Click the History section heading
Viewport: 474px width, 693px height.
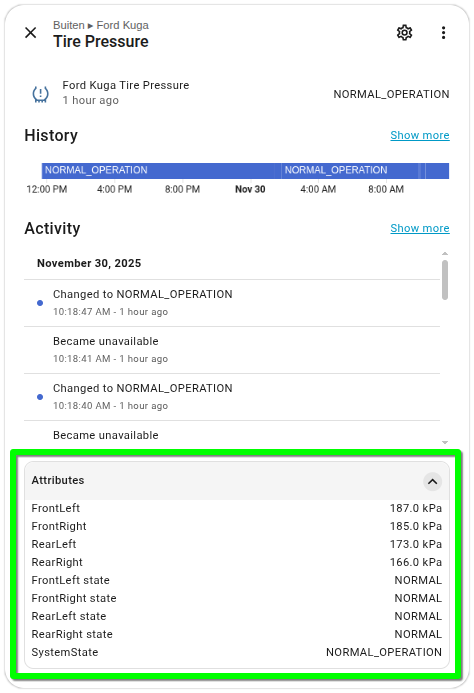click(x=51, y=135)
